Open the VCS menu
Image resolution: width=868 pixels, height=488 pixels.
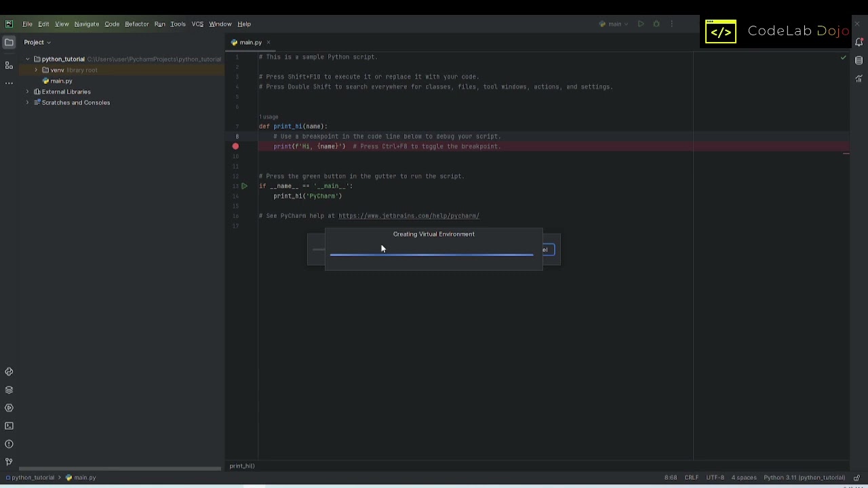pos(197,24)
